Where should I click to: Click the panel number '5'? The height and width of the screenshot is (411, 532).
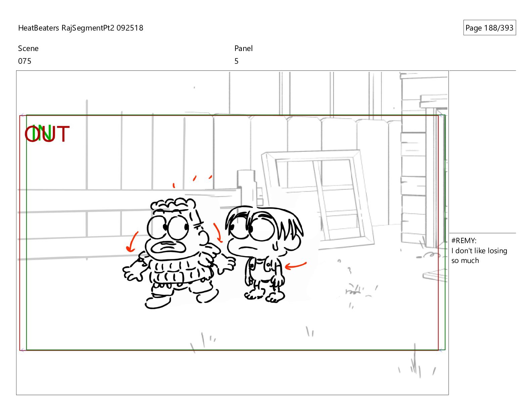236,61
